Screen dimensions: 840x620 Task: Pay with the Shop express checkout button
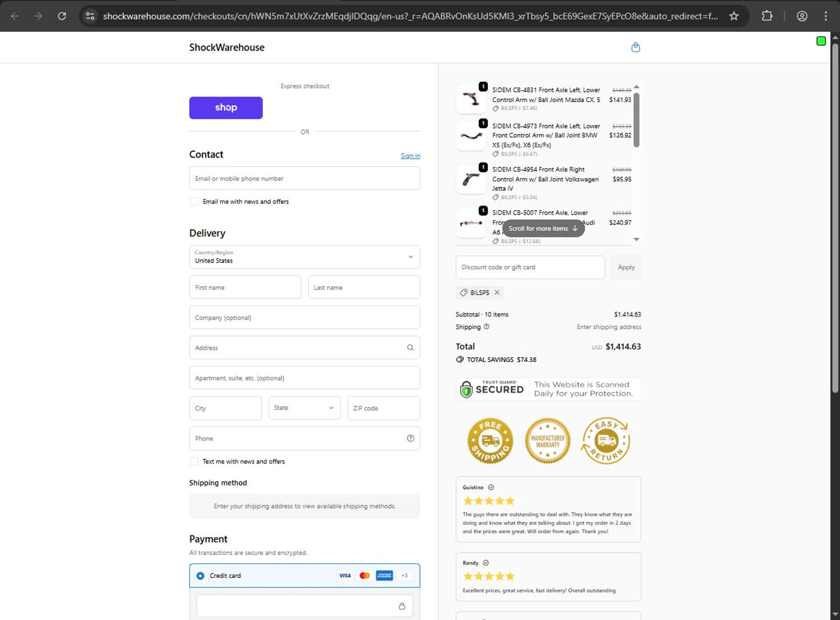pyautogui.click(x=226, y=108)
